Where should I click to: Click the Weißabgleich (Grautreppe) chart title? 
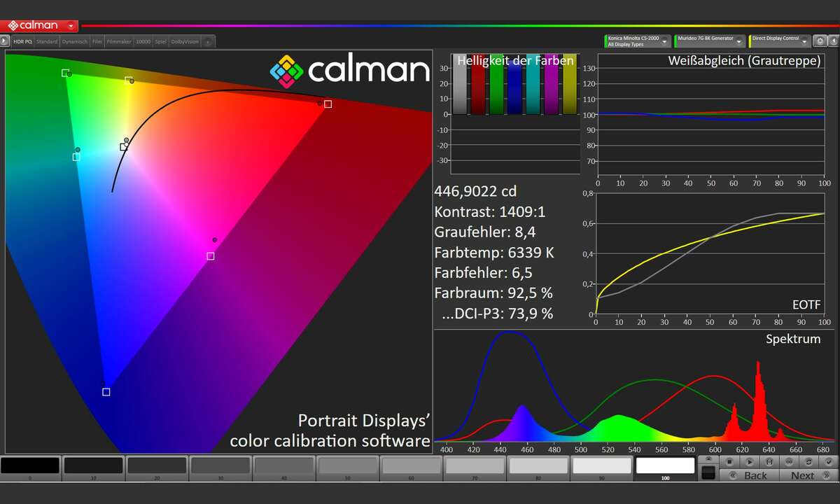[x=744, y=61]
